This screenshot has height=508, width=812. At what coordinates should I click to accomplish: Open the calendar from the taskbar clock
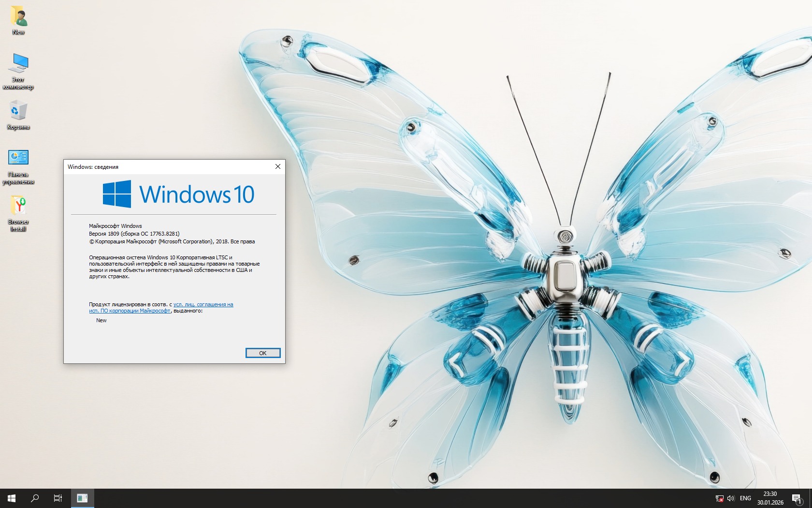point(770,498)
